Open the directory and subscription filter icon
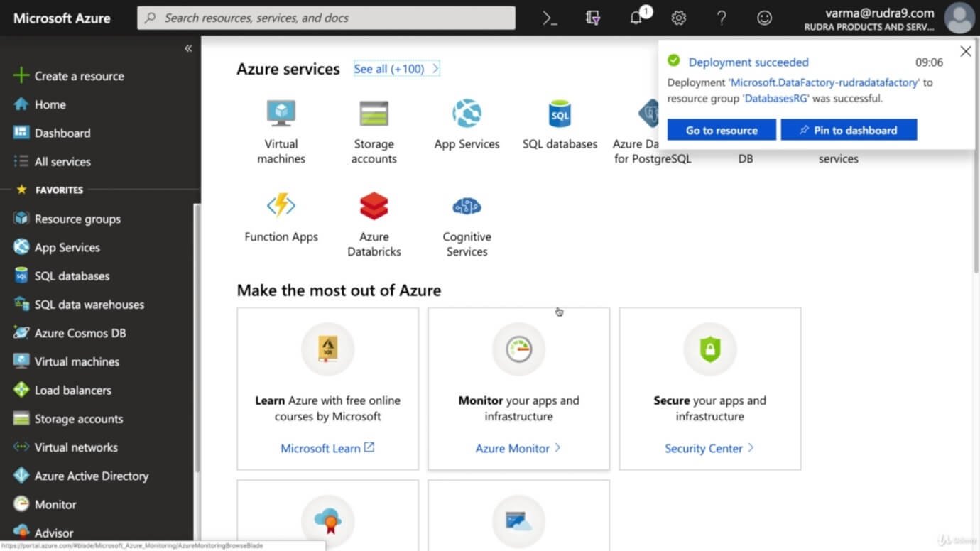The width and height of the screenshot is (980, 551). [593, 18]
